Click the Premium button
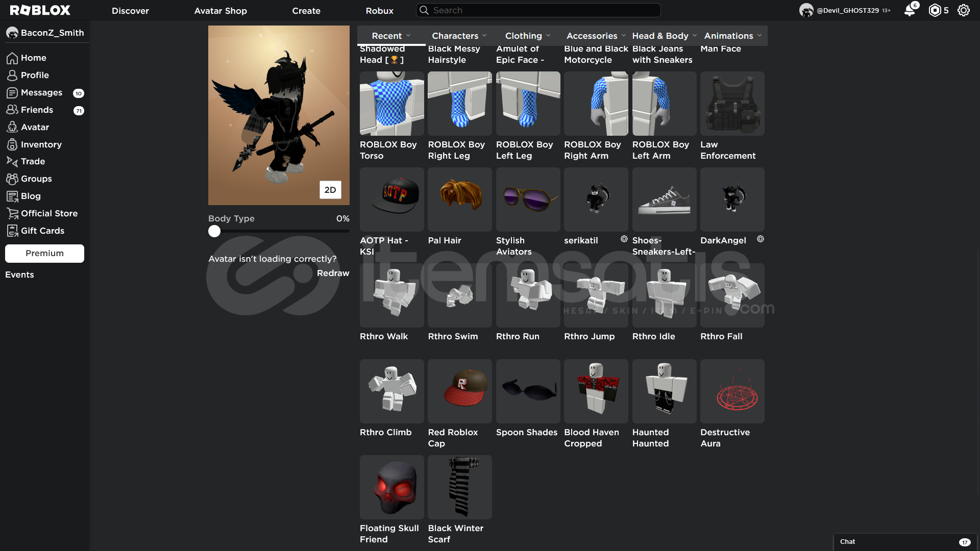This screenshot has width=980, height=551. [44, 253]
